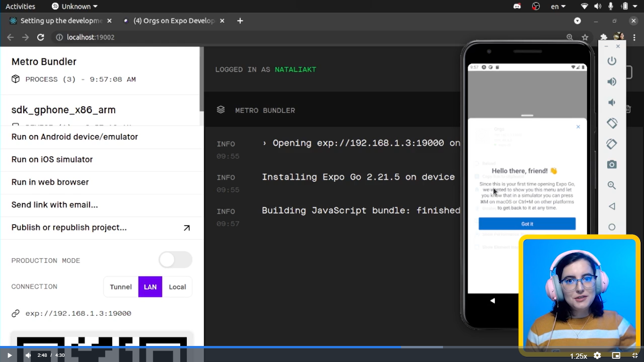This screenshot has height=362, width=644.
Task: Click the Expo QR code image
Action: [102, 343]
